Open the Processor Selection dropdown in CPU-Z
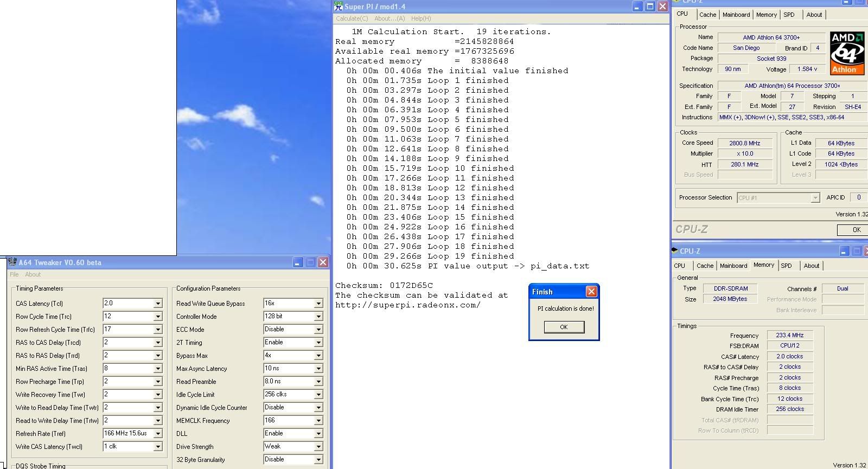This screenshot has height=469, width=868. [815, 198]
